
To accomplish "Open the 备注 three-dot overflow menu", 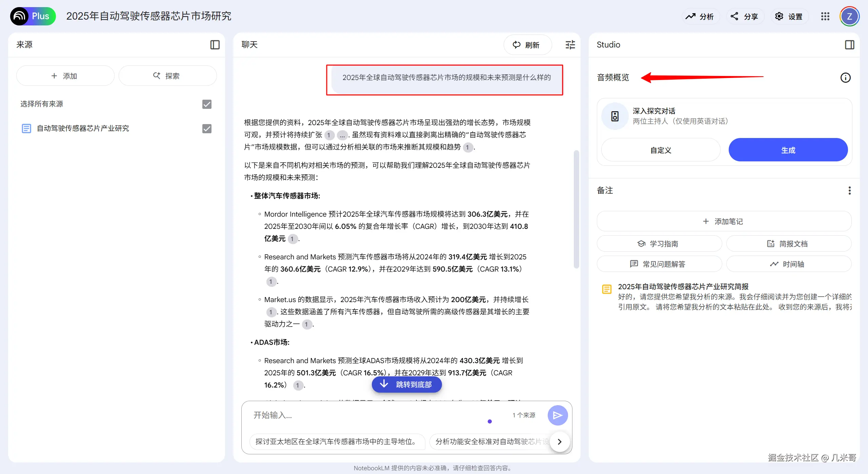I will coord(850,191).
